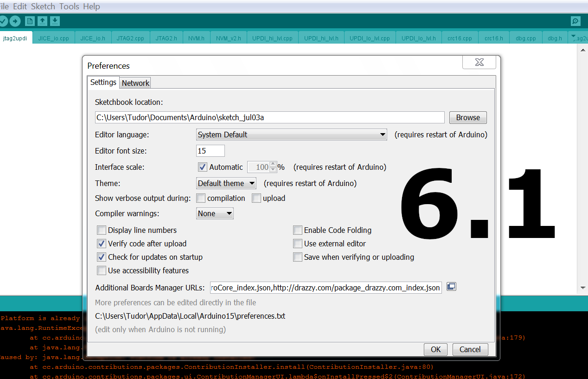Switch to the JICE_io.cpp tab

[54, 38]
